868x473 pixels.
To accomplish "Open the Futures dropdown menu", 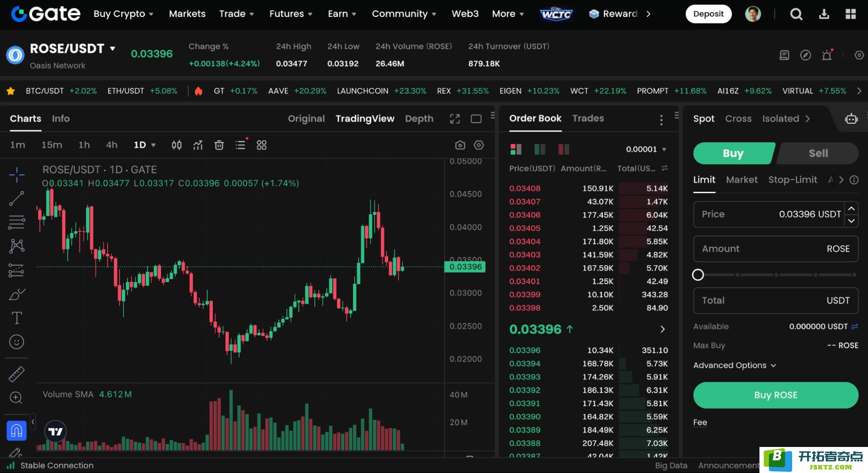I will tap(290, 14).
